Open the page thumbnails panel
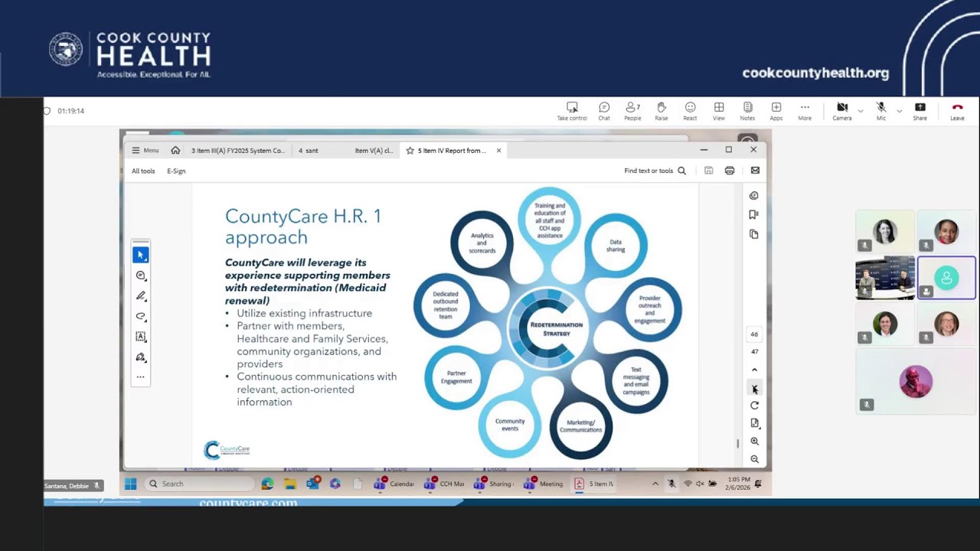This screenshot has height=551, width=980. click(x=754, y=234)
